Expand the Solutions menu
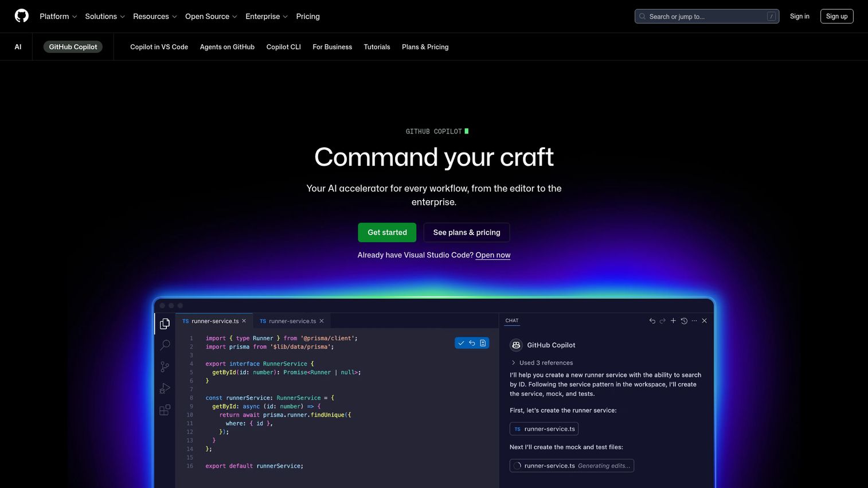868x488 pixels. 105,16
